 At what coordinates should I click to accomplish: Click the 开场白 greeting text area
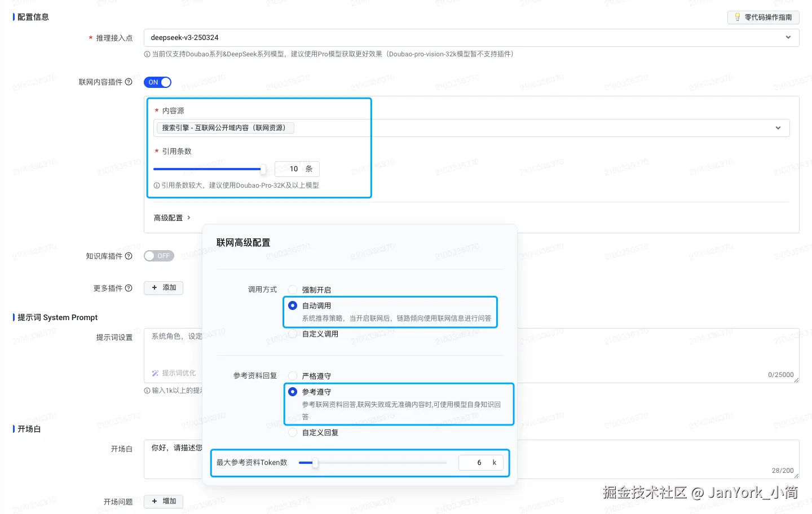click(x=471, y=459)
